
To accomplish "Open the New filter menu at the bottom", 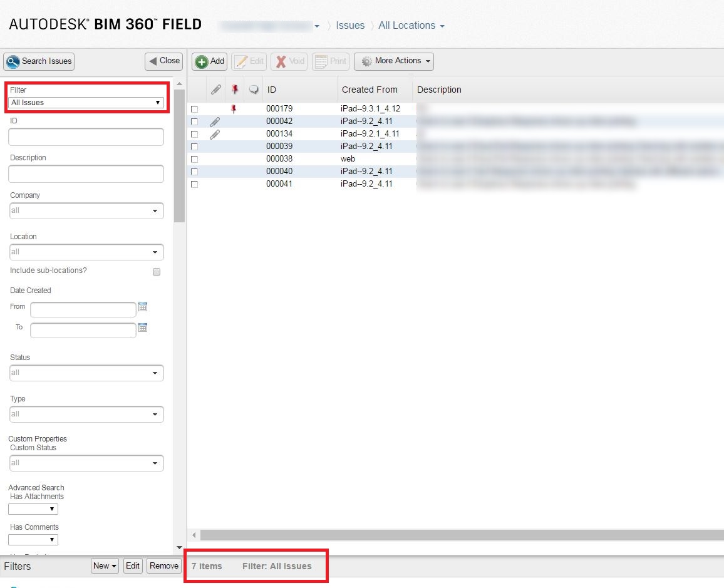I will pyautogui.click(x=104, y=565).
